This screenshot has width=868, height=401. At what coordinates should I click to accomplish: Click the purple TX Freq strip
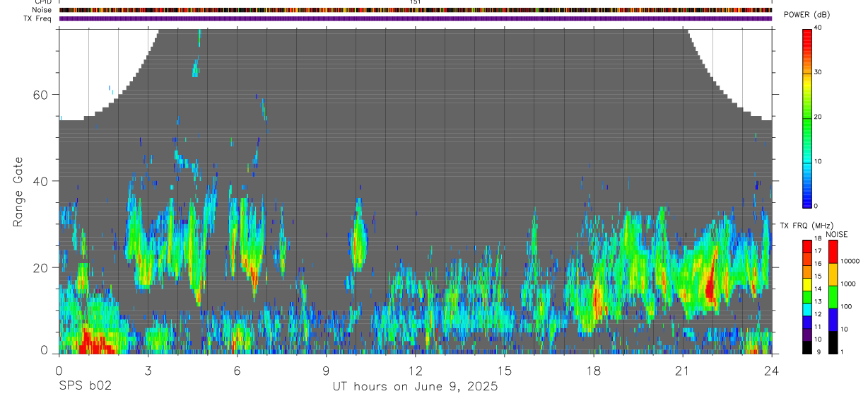pyautogui.click(x=416, y=18)
